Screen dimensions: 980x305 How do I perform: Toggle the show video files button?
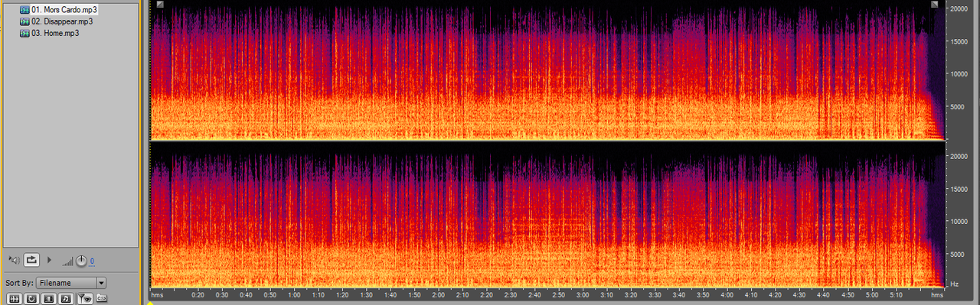[49, 298]
